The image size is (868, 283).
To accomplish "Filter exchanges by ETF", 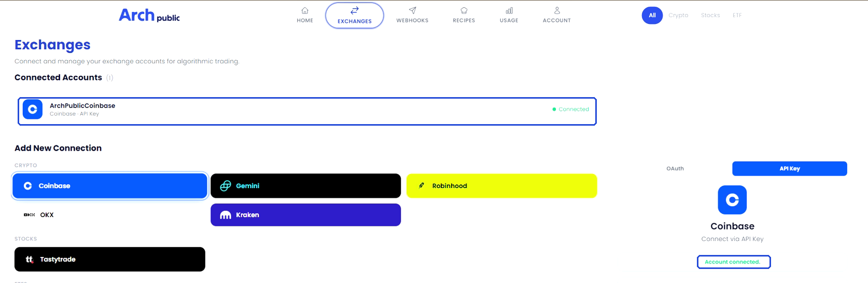I will pyautogui.click(x=737, y=15).
